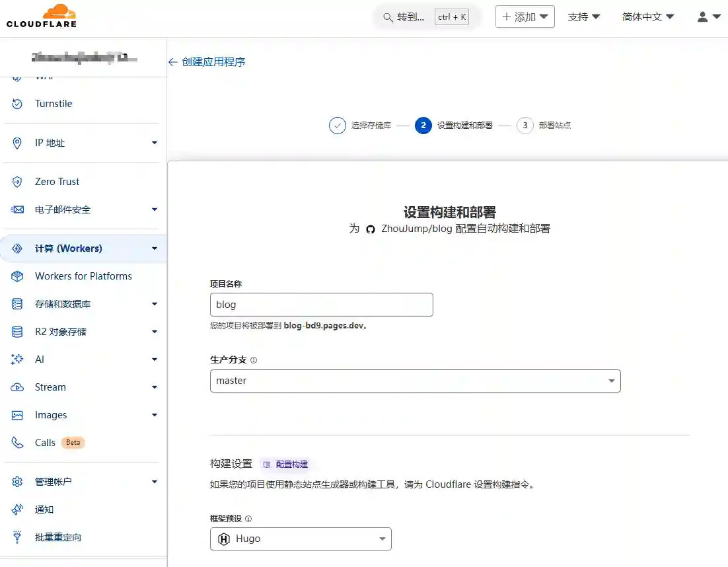728x567 pixels.
Task: Select the Turnstile sidebar icon
Action: pos(17,103)
